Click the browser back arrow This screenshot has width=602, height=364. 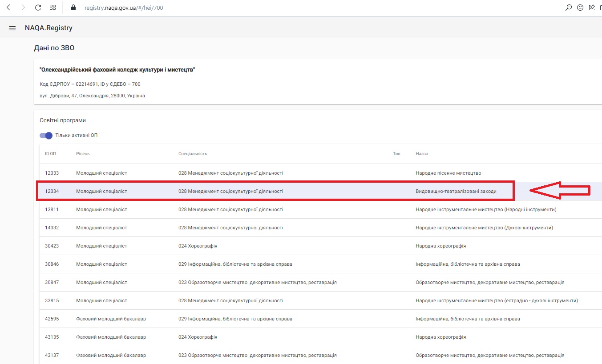[8, 8]
